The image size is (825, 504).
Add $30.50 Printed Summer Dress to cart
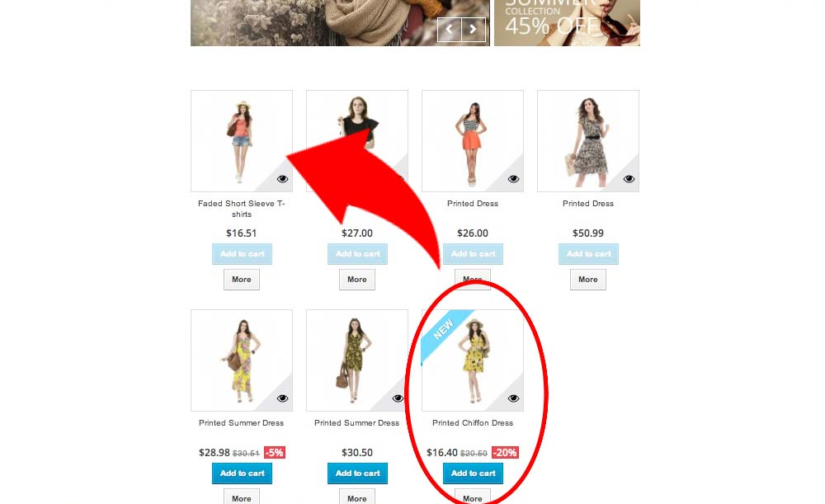[357, 473]
